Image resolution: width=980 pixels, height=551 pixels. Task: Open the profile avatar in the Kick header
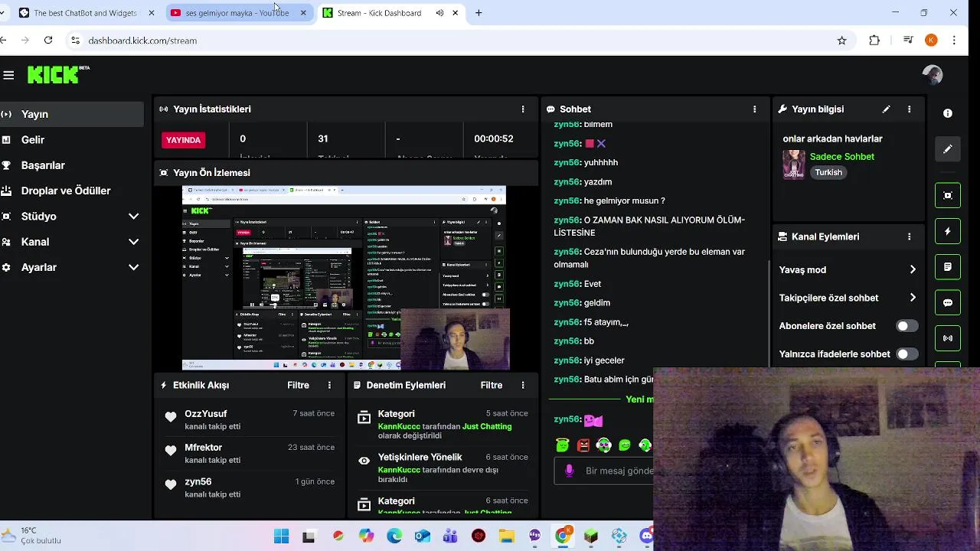[x=932, y=74]
